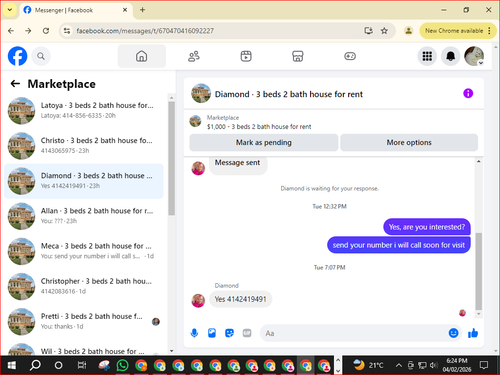Open volume speaker tray icon
Viewport: 500px width, 375px height.
pyautogui.click(x=433, y=366)
